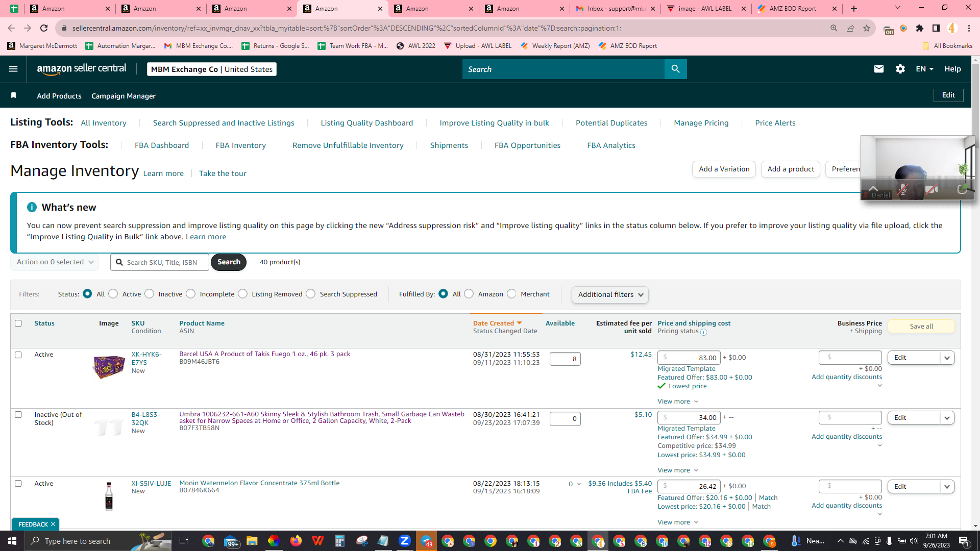Select Incomplete status filter radio button

(191, 294)
